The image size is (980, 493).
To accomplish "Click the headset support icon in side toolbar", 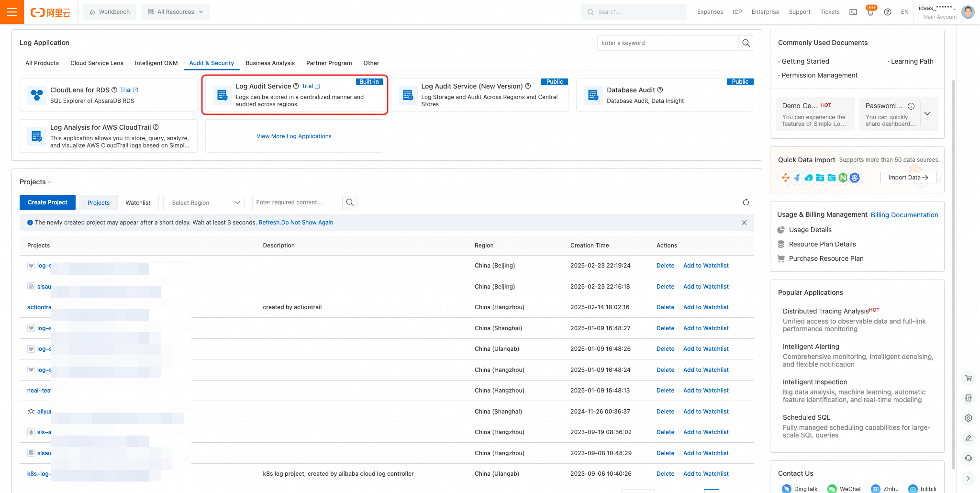I will coord(969,458).
